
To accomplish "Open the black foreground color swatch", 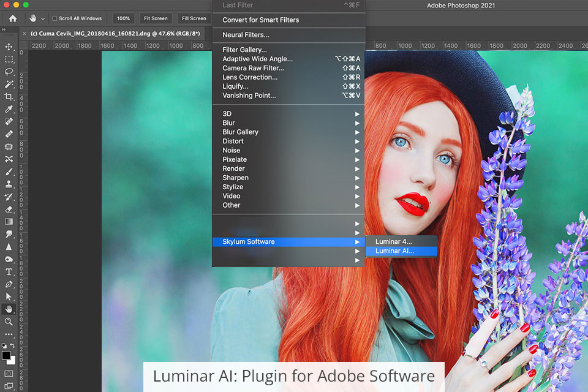I will [x=6, y=355].
